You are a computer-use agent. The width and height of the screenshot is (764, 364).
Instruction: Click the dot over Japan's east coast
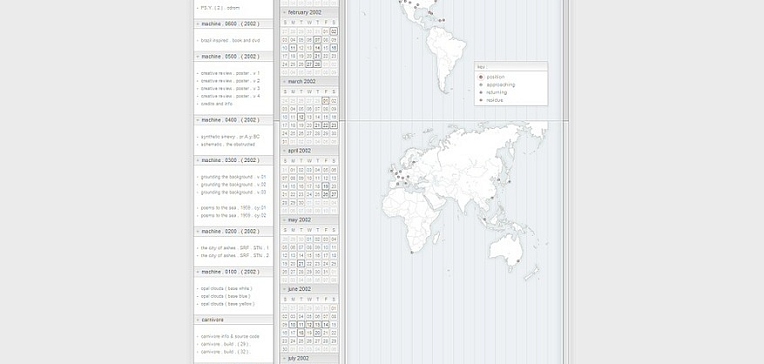click(509, 182)
